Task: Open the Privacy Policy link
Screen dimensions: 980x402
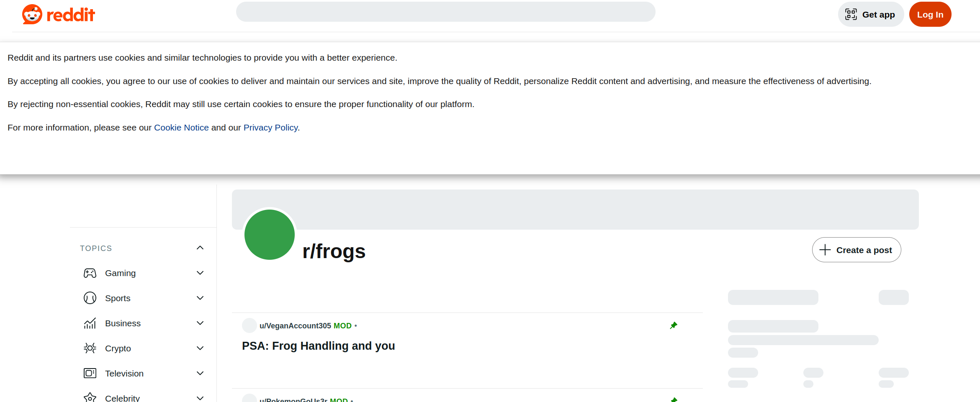Action: click(270, 128)
